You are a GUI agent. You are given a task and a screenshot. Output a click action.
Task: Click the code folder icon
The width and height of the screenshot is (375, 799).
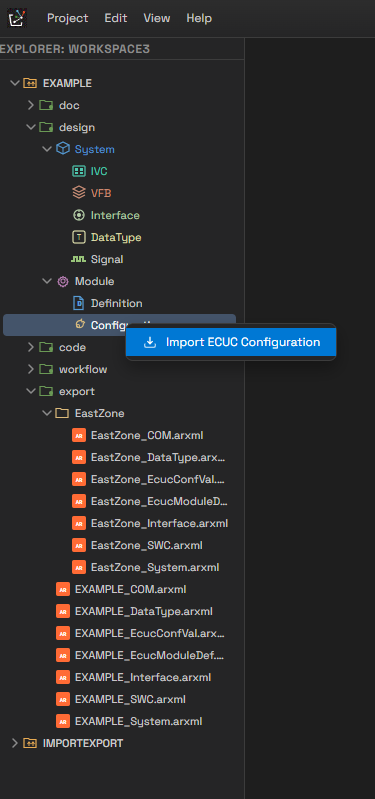coord(46,348)
